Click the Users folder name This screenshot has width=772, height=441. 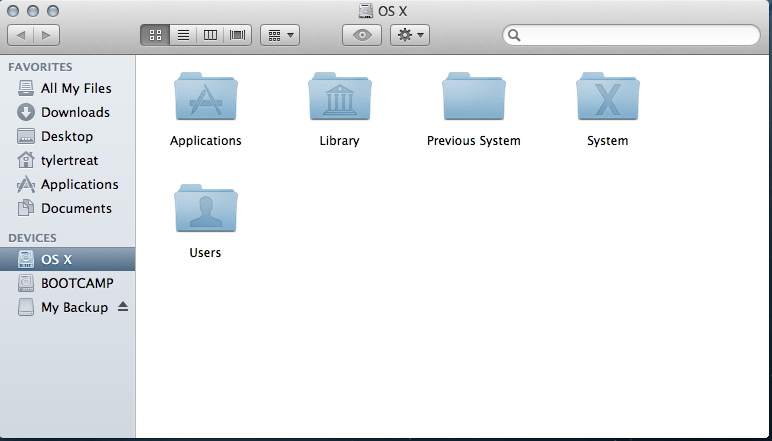pyautogui.click(x=205, y=252)
